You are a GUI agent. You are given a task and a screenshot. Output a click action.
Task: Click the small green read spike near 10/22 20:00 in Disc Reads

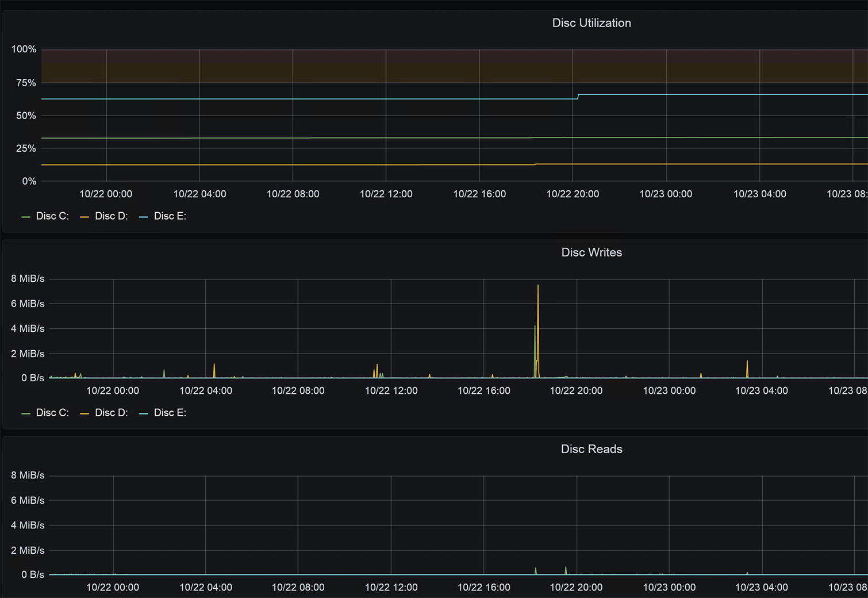point(566,570)
